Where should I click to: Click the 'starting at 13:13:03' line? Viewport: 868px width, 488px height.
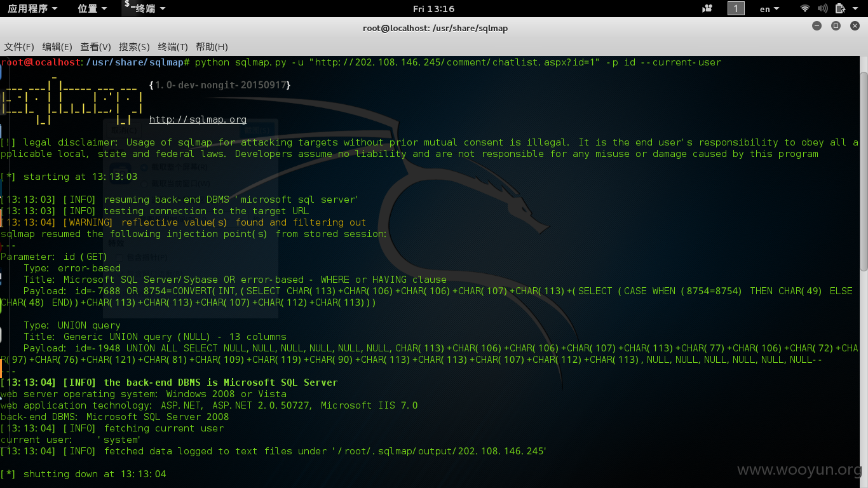tap(69, 177)
